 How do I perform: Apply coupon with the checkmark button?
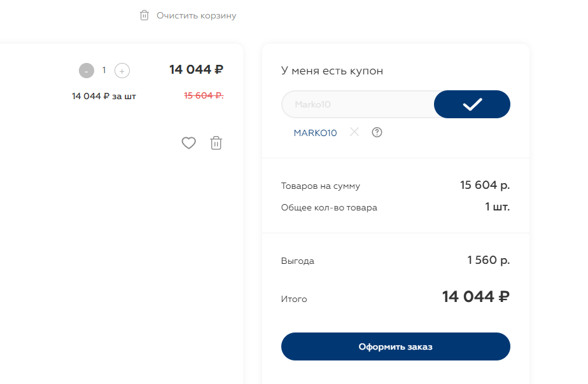click(x=472, y=104)
